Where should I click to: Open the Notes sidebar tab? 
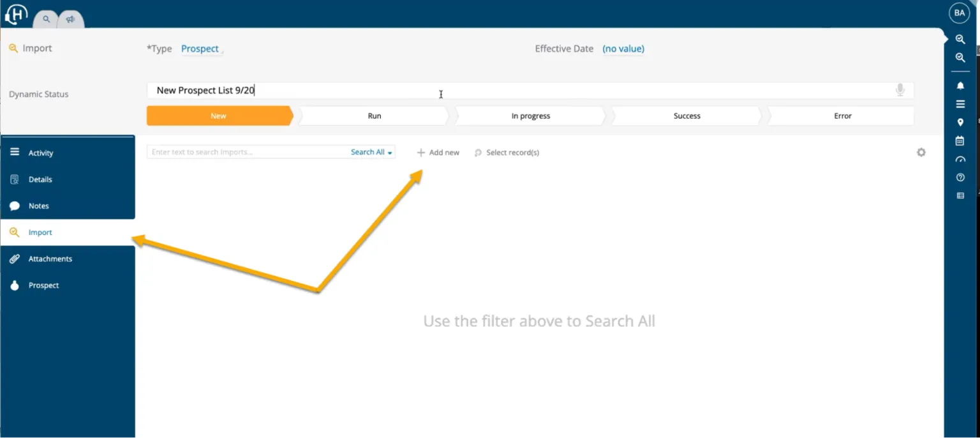38,206
